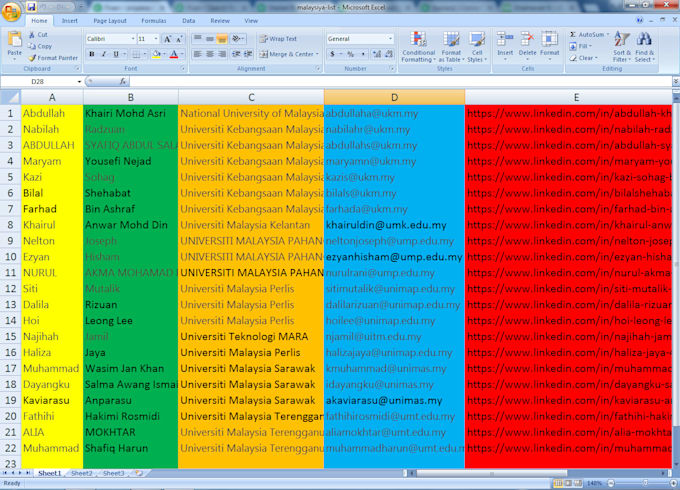Click the Format as Table icon
680x490 pixels.
pyautogui.click(x=451, y=46)
